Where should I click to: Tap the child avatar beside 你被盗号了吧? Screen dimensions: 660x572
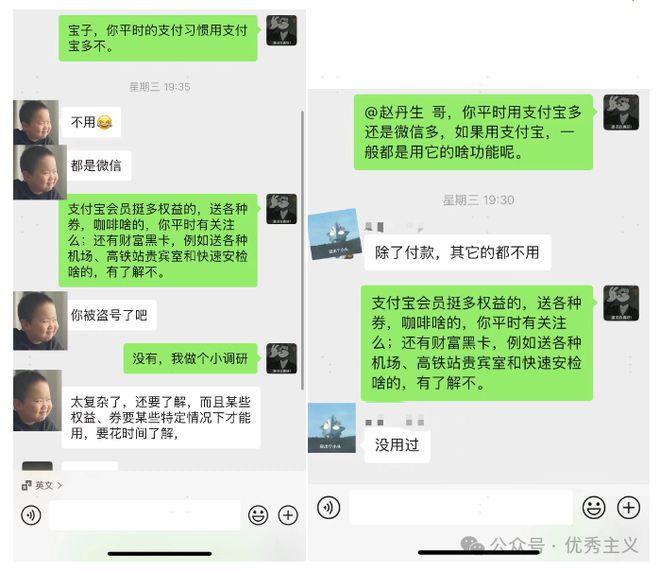tap(40, 321)
